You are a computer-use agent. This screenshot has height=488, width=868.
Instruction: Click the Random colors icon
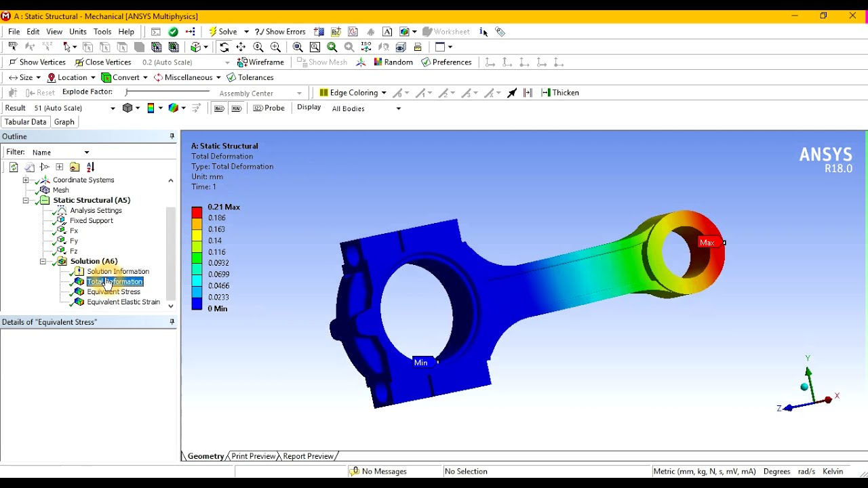[378, 62]
